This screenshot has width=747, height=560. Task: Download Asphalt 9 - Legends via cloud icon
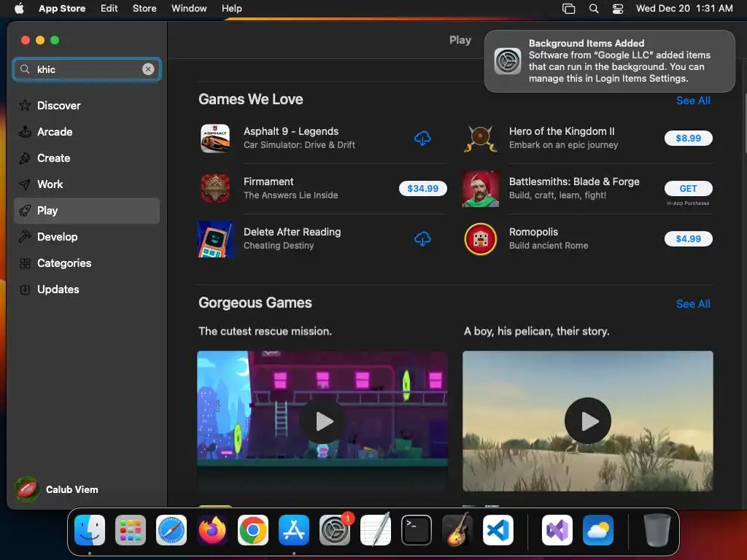[422, 138]
